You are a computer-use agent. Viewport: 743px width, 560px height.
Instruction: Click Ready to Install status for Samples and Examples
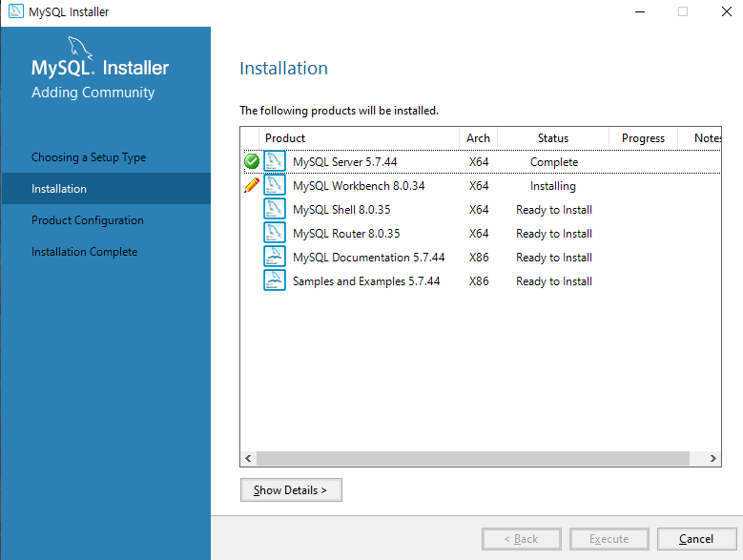[x=554, y=280]
